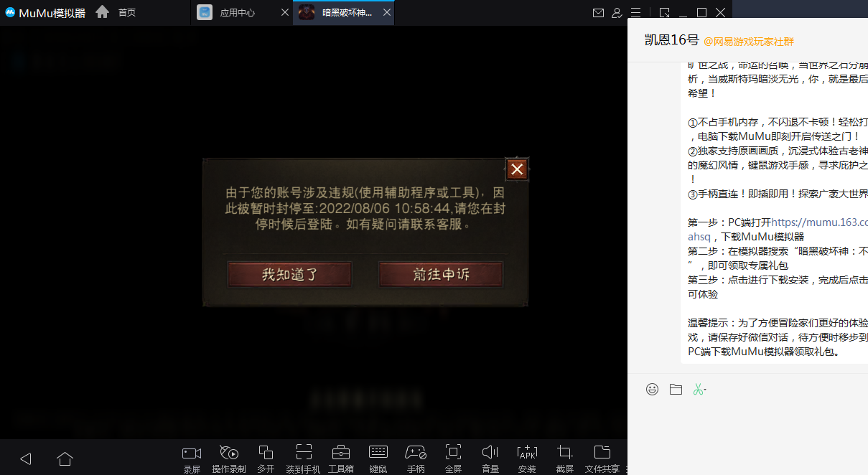Image resolution: width=868 pixels, height=475 pixels.
Task: Close the 暗黑破坏神 game tab
Action: [387, 13]
